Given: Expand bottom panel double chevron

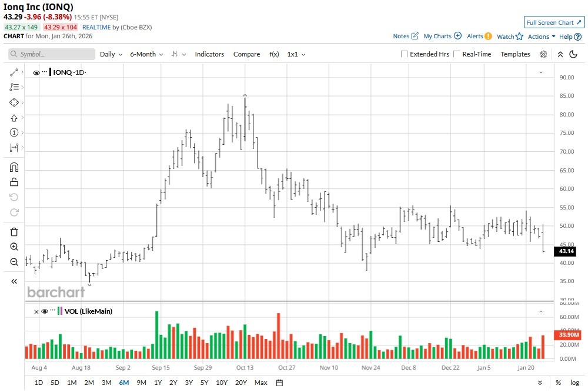Looking at the screenshot, I should click(540, 383).
